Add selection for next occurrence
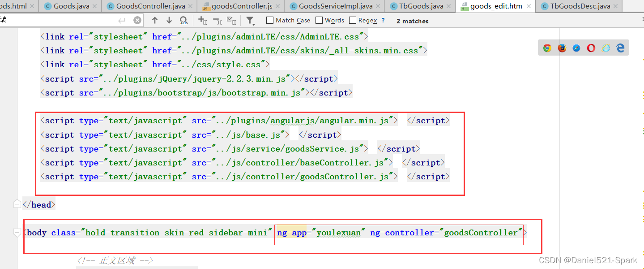 click(x=203, y=20)
